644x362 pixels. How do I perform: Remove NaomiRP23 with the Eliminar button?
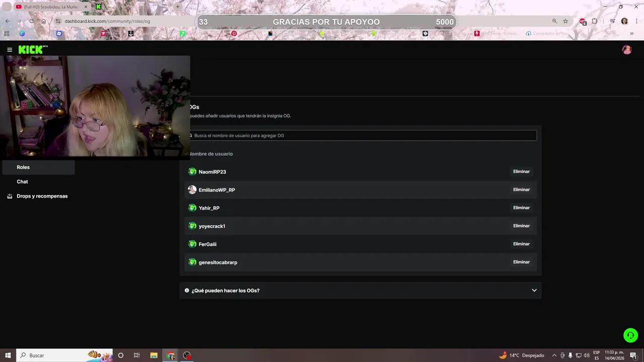click(521, 172)
